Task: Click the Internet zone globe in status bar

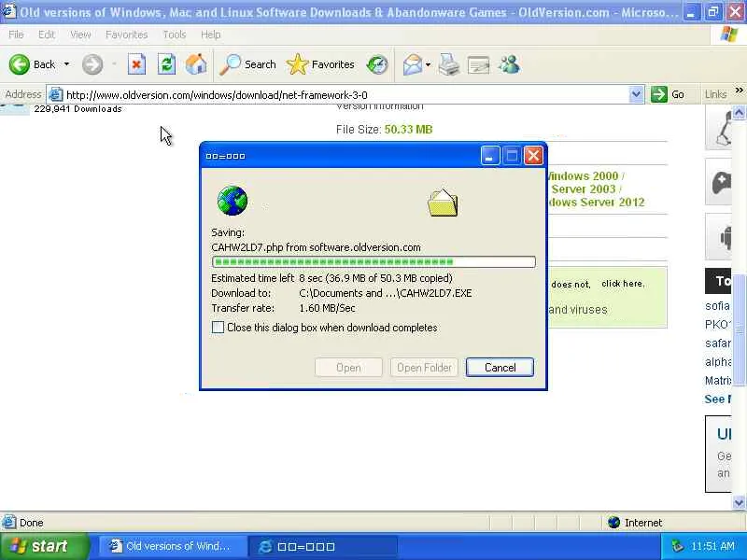Action: 613,523
